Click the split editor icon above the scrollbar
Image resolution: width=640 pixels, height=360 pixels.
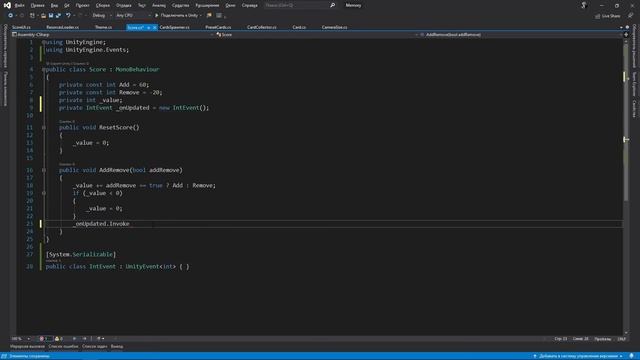626,35
